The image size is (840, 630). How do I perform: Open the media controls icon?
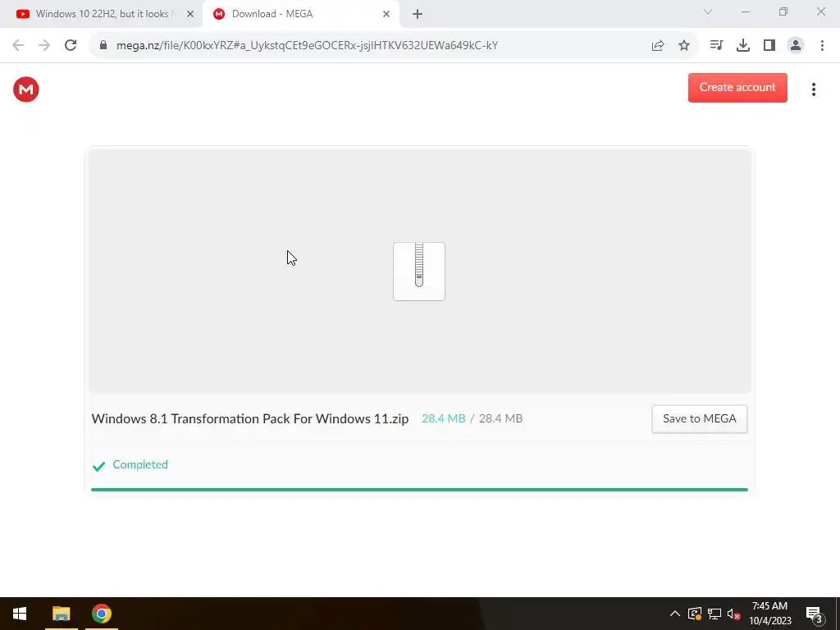[x=716, y=45]
